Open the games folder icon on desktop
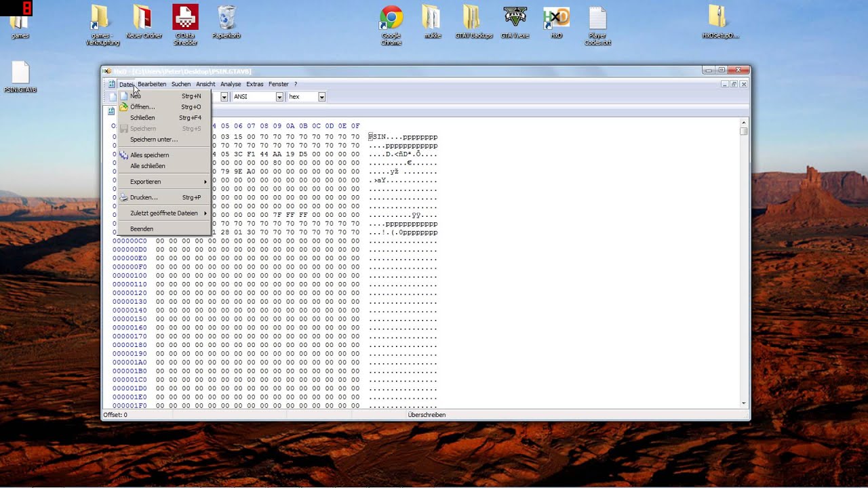Screen dimensions: 868x488 click(20, 26)
